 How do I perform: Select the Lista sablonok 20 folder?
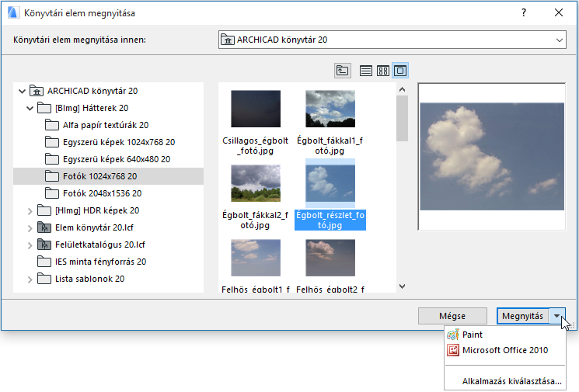89,279
